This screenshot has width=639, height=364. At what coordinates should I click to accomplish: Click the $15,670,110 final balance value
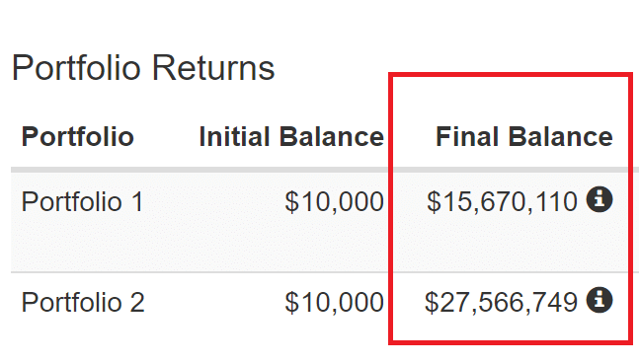click(502, 201)
